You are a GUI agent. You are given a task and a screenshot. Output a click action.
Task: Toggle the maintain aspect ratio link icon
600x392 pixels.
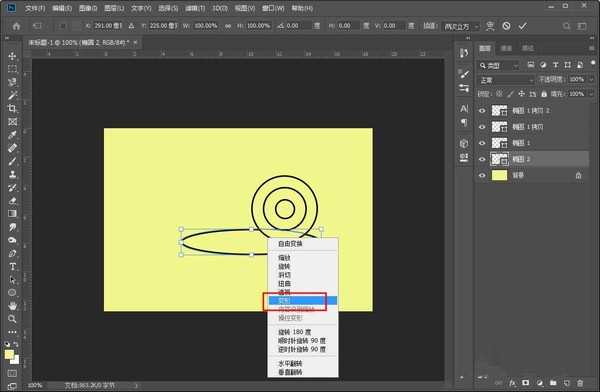(x=228, y=26)
